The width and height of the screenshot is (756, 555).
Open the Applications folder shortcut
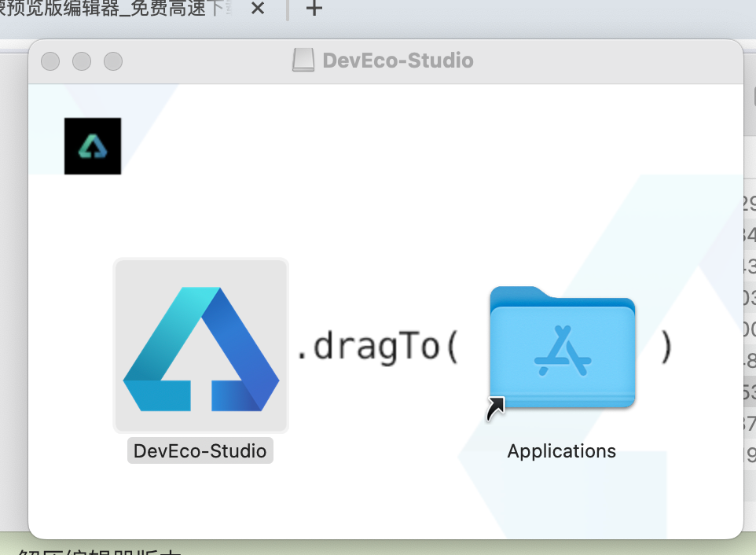point(562,349)
